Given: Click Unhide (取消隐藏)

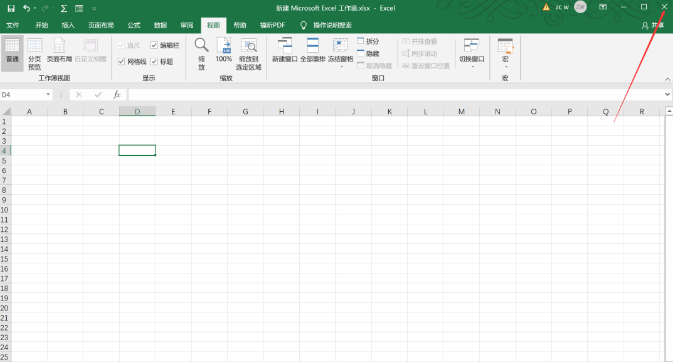Looking at the screenshot, I should click(x=374, y=66).
